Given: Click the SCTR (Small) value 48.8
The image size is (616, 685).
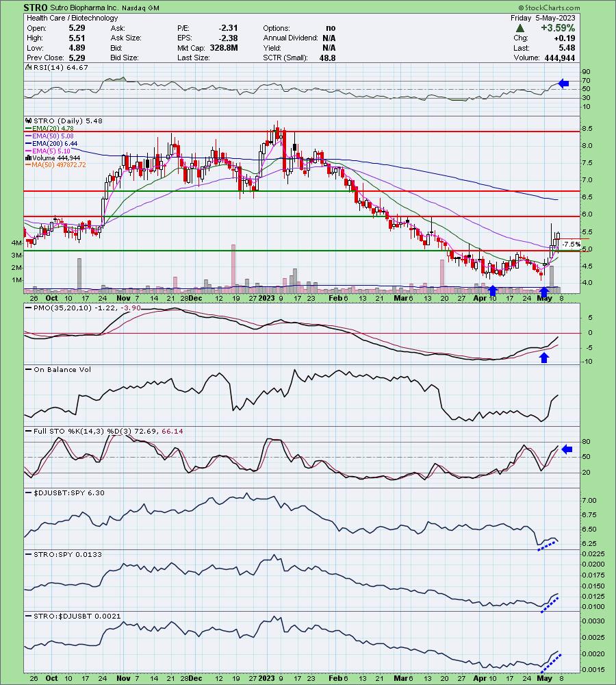Looking at the screenshot, I should [327, 58].
